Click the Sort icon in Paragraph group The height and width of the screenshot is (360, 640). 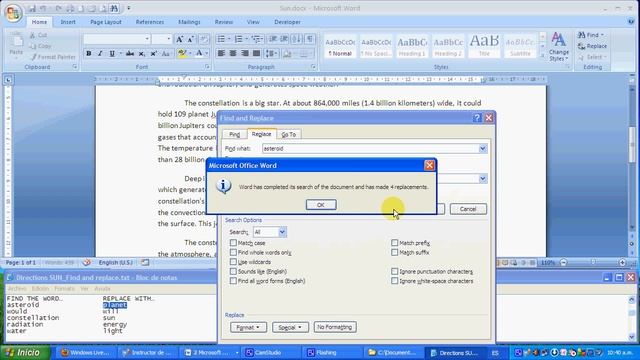point(297,39)
